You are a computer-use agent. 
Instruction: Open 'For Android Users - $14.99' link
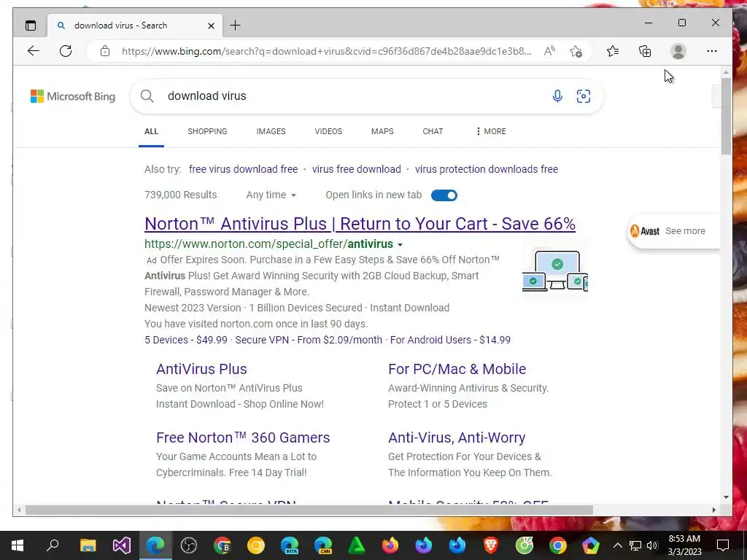(x=450, y=340)
